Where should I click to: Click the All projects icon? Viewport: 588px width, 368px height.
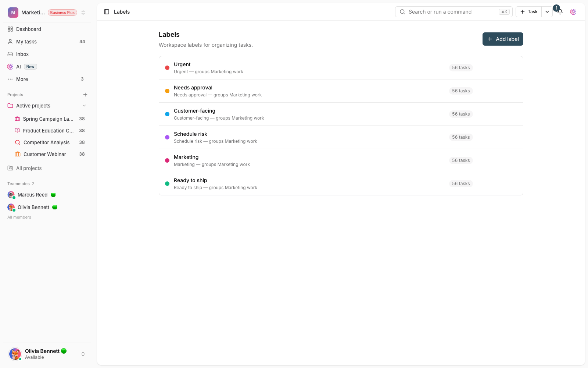click(x=10, y=168)
